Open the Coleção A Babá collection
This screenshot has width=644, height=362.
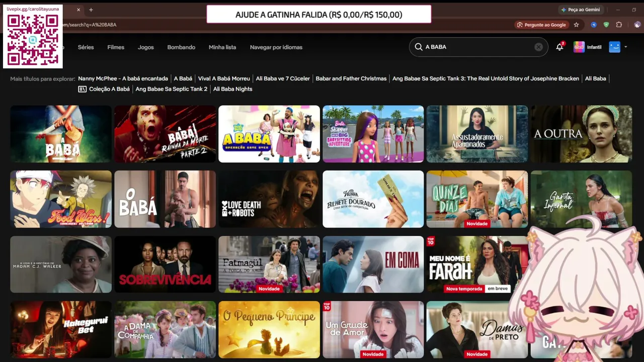point(109,89)
